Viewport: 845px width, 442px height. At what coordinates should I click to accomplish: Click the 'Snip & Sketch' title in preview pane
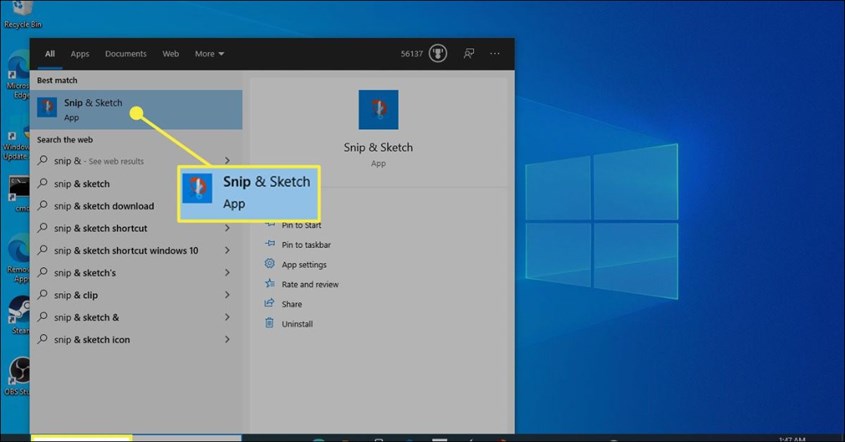point(378,147)
